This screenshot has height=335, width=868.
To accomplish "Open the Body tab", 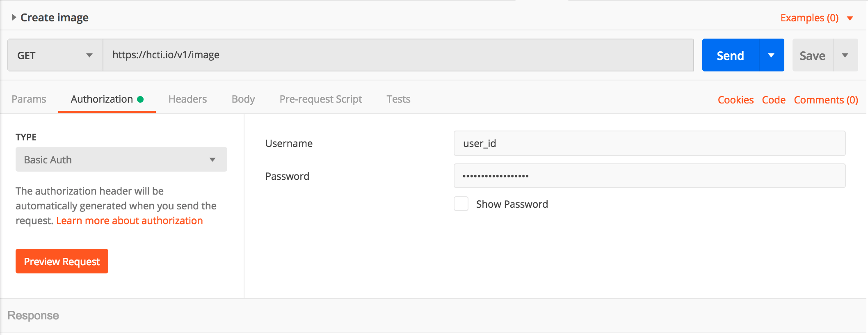I will click(x=243, y=99).
